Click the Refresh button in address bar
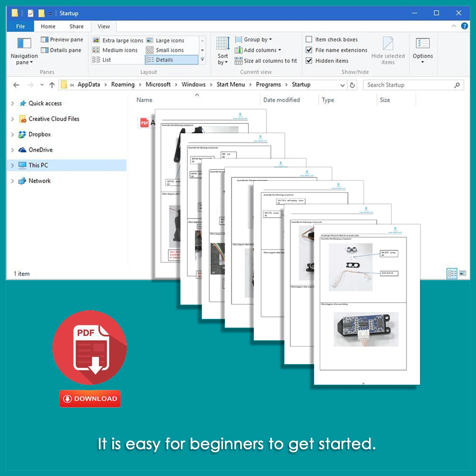The height and width of the screenshot is (476, 476). (352, 85)
